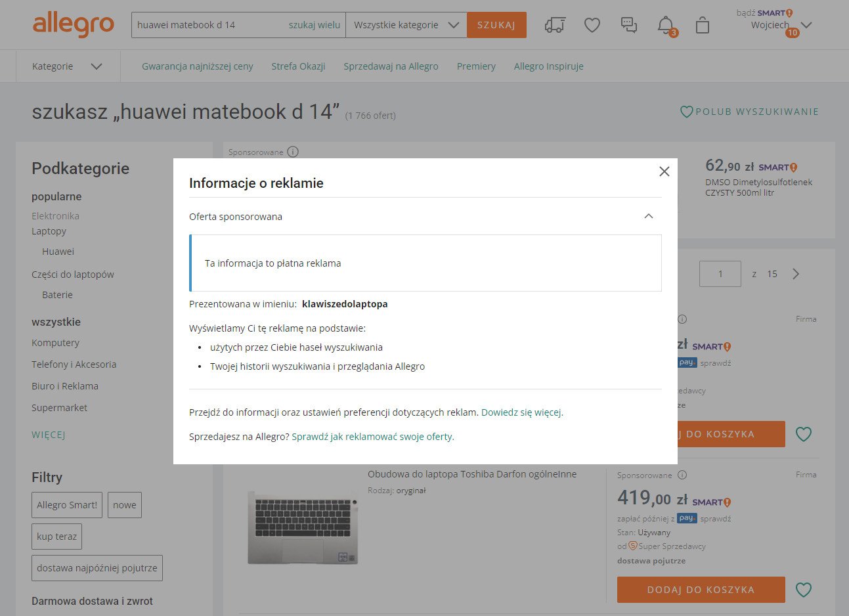849x616 pixels.
Task: Click the szukaj wielu link
Action: click(315, 25)
